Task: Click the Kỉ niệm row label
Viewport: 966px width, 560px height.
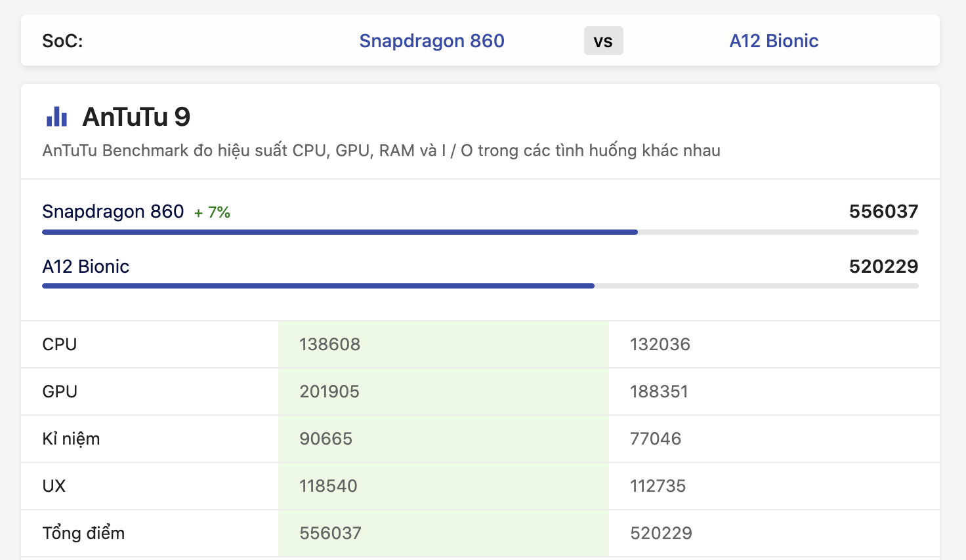Action: [71, 439]
